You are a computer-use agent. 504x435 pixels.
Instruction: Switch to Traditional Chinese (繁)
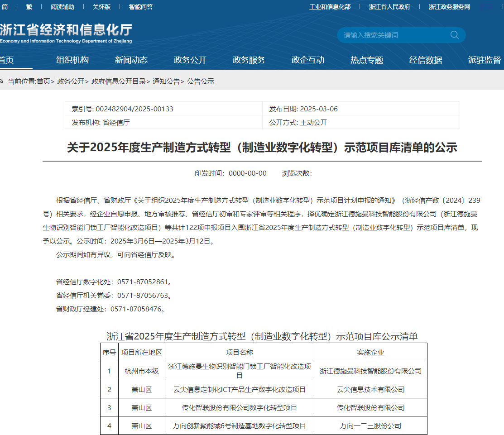point(29,7)
